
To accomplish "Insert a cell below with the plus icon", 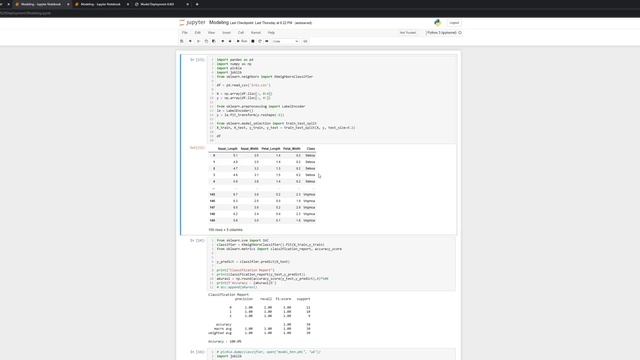I will 190,41.
